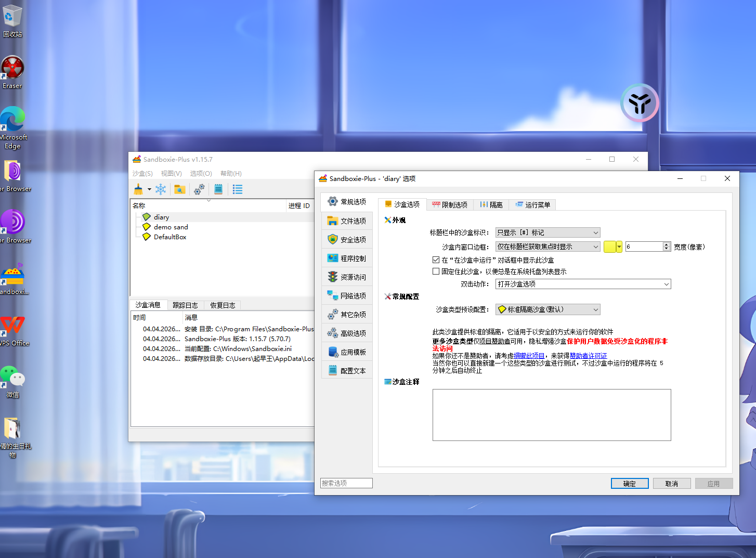Click the 进程 ID column header
The width and height of the screenshot is (756, 558).
[299, 206]
